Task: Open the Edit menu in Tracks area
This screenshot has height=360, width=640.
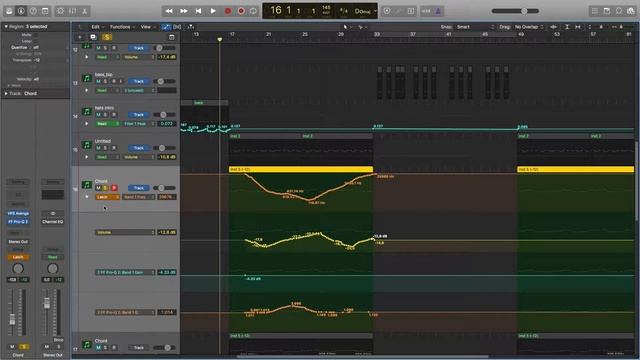Action: (97, 27)
